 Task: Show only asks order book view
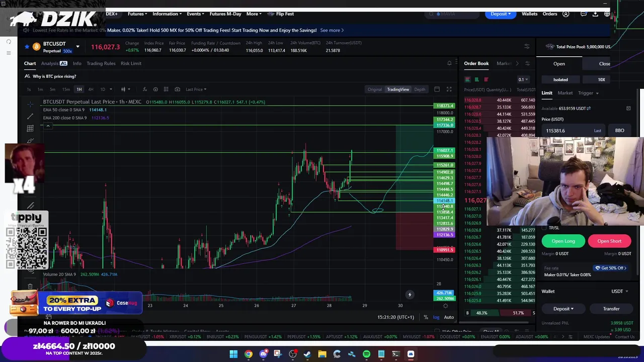click(486, 79)
